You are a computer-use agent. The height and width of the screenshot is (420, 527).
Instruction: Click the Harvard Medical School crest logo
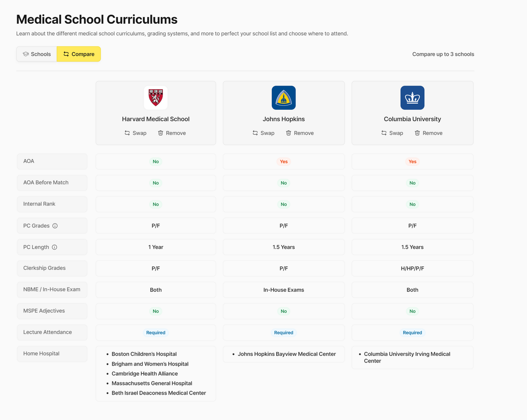[x=156, y=97]
